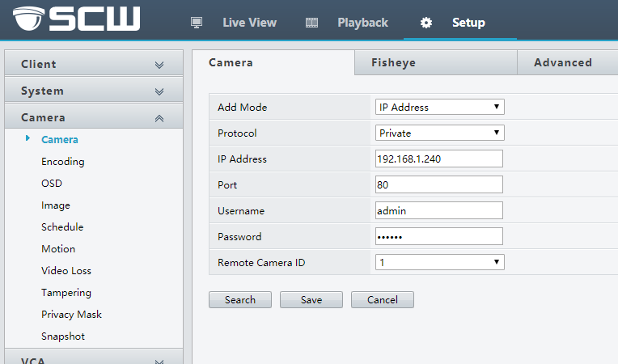This screenshot has height=364, width=618.
Task: Click the Save button
Action: click(x=311, y=300)
